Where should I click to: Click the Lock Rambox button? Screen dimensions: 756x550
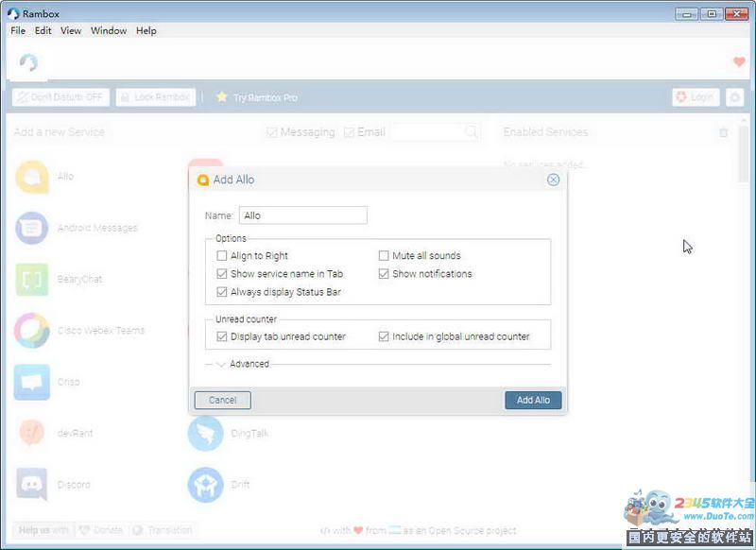(156, 97)
